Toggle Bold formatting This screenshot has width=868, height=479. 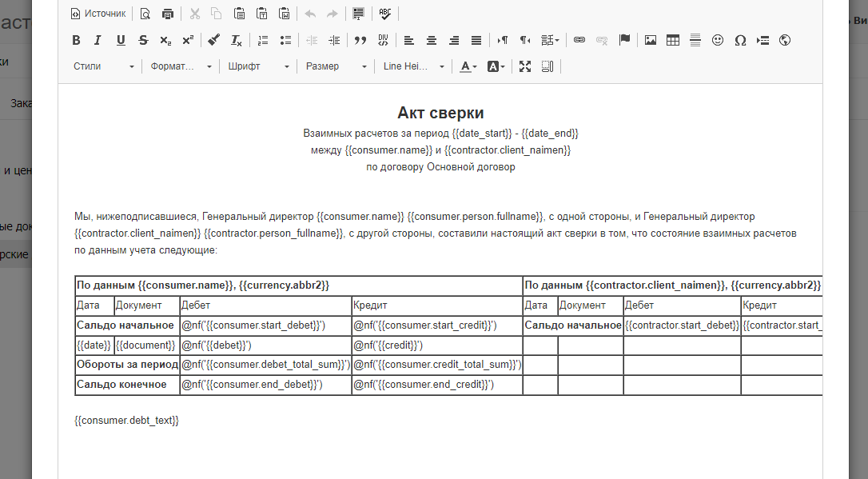point(76,40)
